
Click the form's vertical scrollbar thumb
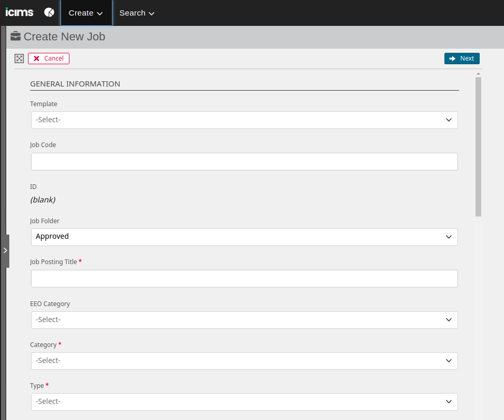(x=478, y=147)
